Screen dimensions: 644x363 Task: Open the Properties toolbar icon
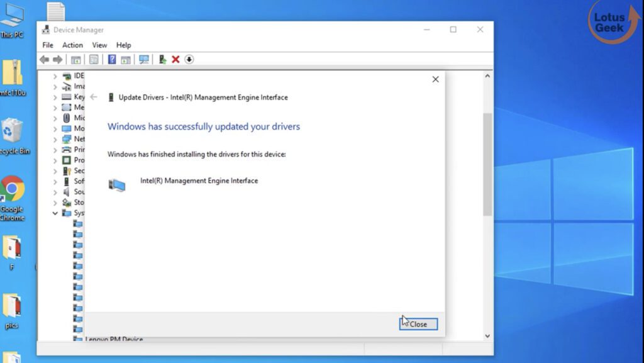coord(94,60)
